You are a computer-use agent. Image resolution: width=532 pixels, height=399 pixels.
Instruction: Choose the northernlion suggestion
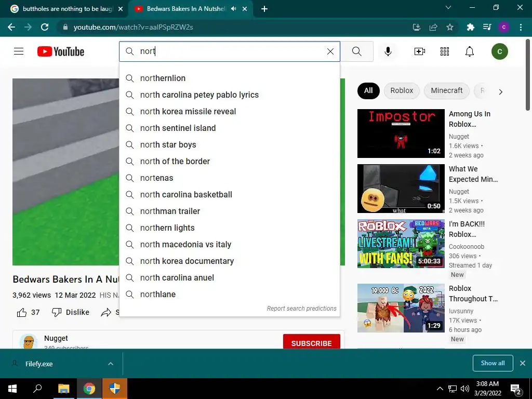point(229,78)
